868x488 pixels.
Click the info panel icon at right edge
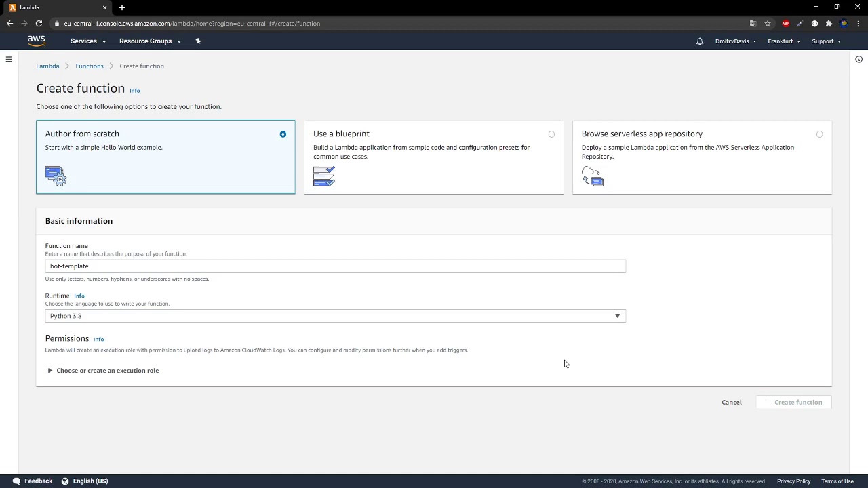[859, 60]
